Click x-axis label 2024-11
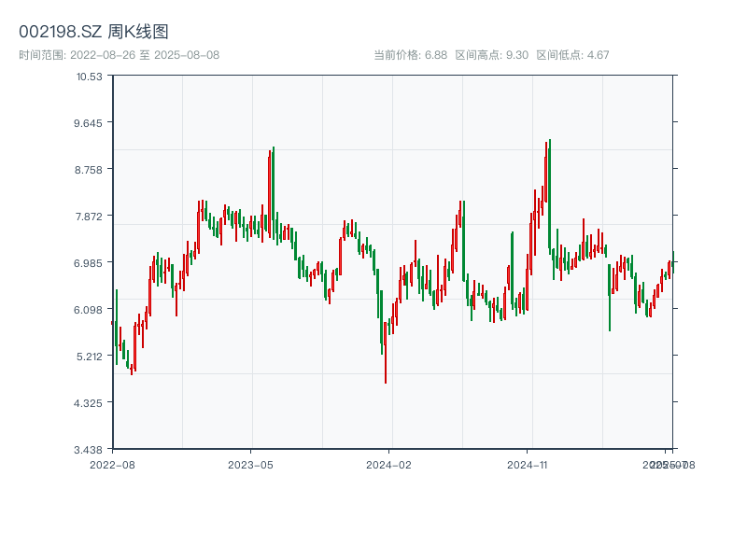747x560 pixels. [528, 465]
